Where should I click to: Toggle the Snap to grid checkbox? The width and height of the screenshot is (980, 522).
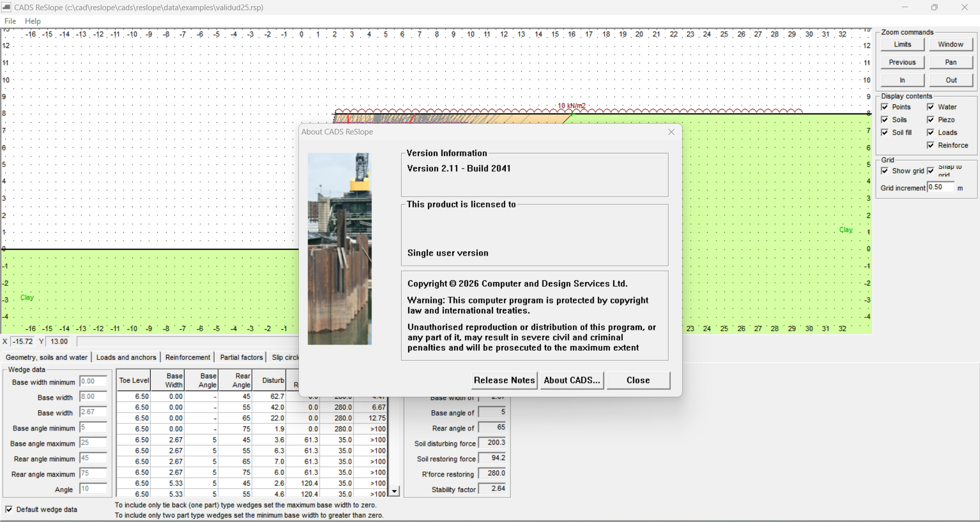pos(931,171)
